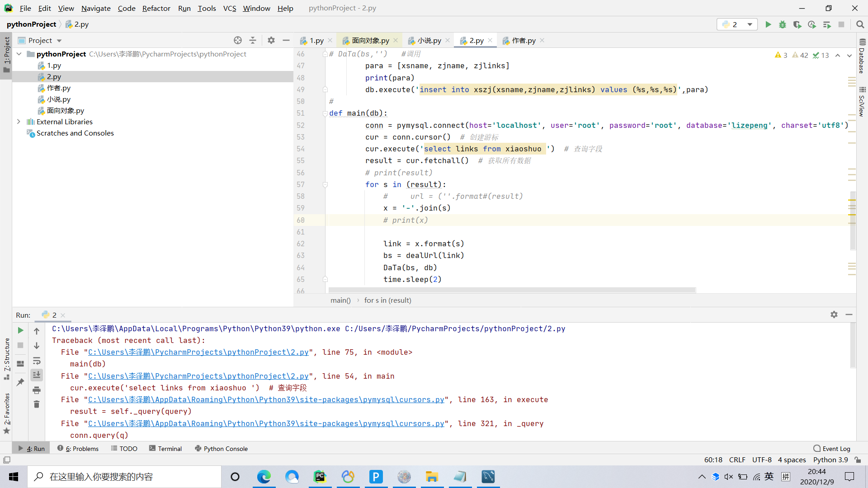Open the Refactor menu
This screenshot has height=488, width=868.
[156, 8]
